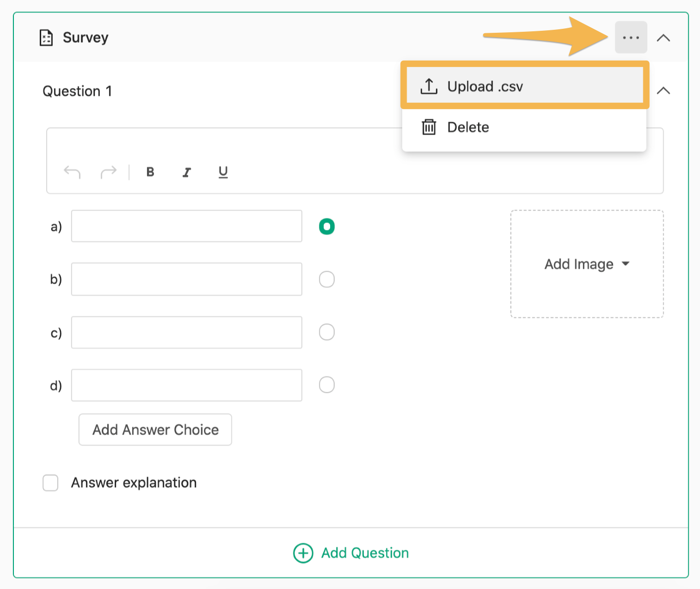Mark answer d) as correct
Image resolution: width=700 pixels, height=589 pixels.
pos(327,384)
